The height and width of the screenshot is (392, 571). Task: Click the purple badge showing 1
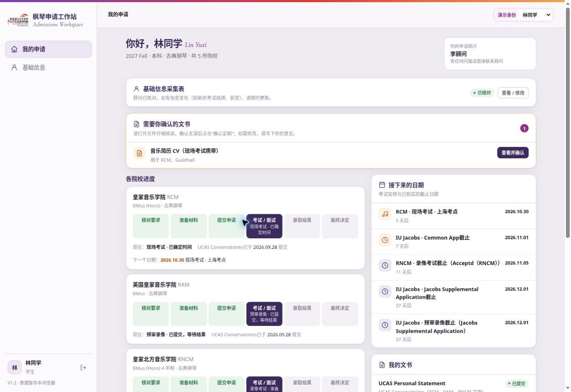(524, 128)
